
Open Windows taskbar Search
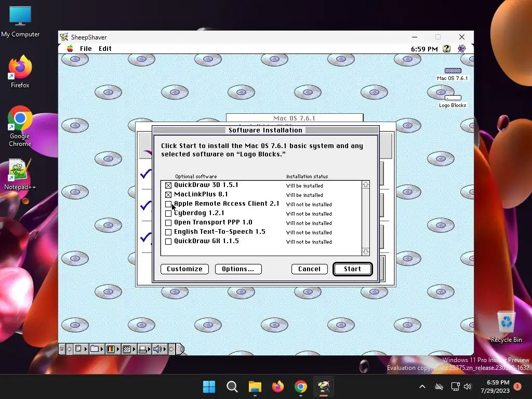[x=232, y=387]
